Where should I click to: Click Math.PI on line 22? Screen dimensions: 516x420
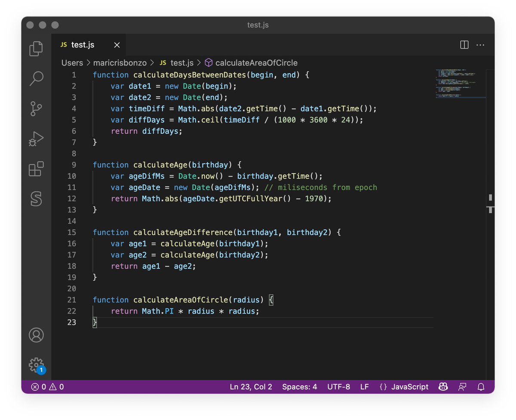[x=158, y=311]
